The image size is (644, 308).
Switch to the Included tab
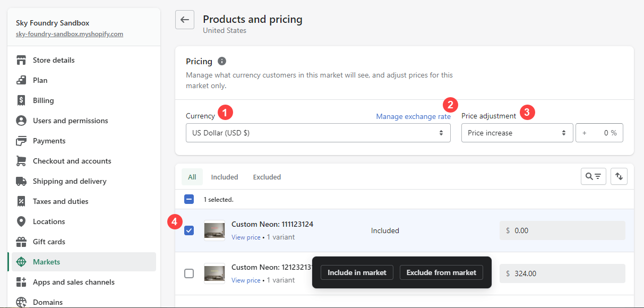point(225,177)
